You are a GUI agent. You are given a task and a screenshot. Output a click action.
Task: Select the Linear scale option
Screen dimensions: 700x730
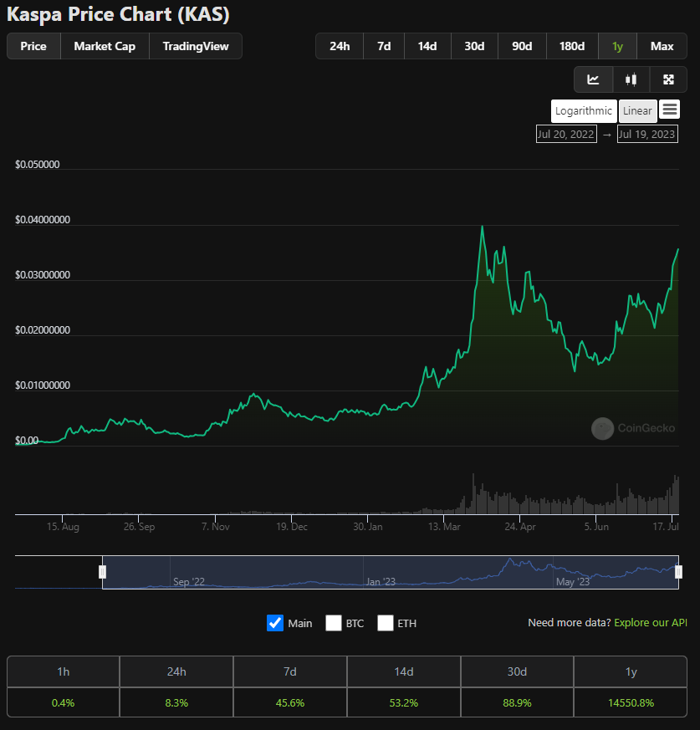point(637,111)
